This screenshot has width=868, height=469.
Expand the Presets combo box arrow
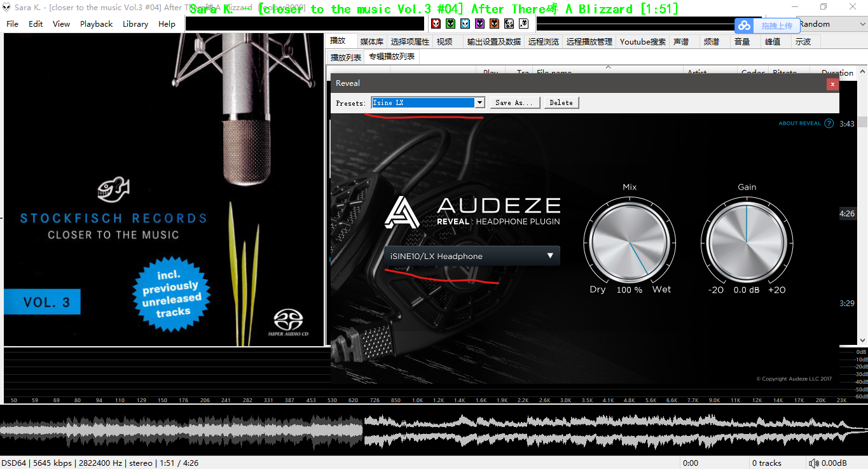480,102
